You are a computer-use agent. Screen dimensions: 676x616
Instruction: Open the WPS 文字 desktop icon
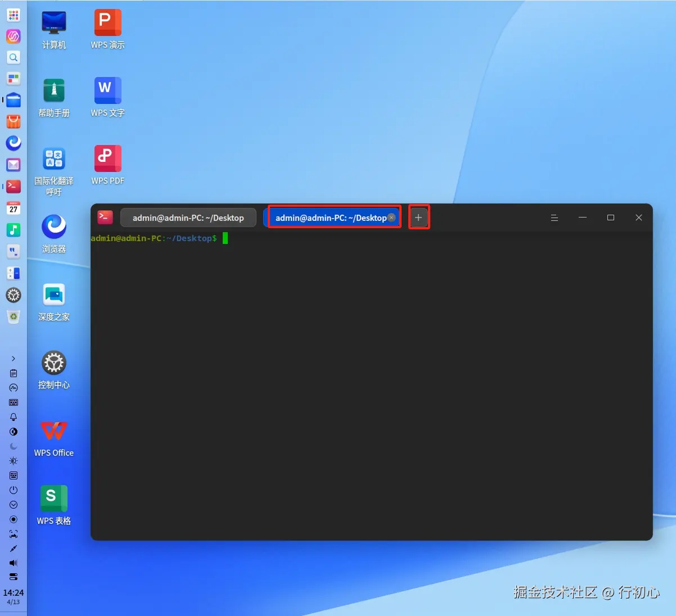(107, 98)
